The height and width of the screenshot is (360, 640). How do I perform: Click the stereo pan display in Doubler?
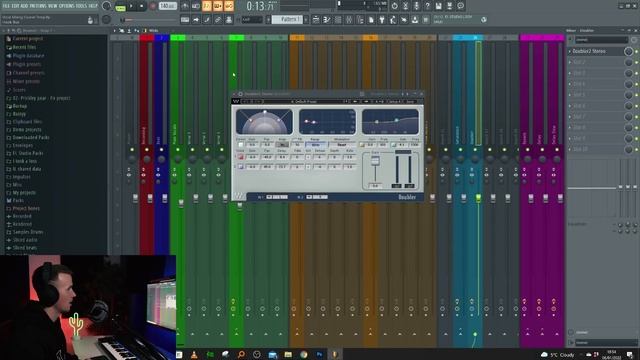click(264, 121)
